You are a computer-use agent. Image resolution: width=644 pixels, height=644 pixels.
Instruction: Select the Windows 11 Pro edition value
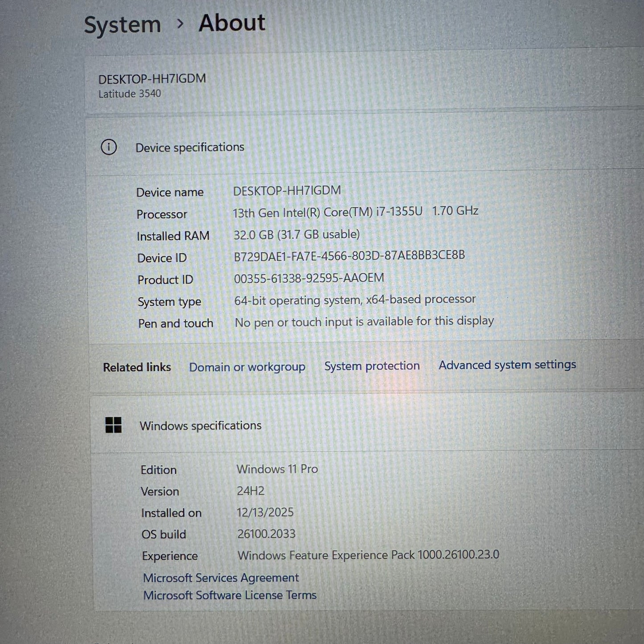coord(277,469)
